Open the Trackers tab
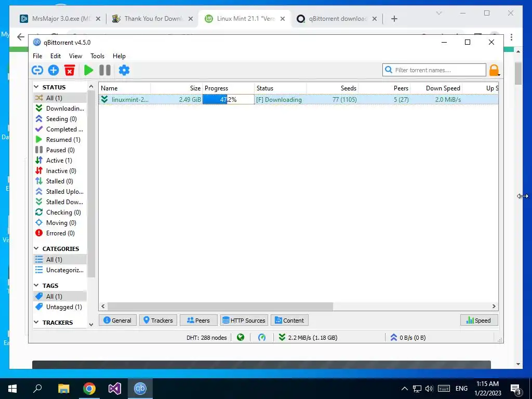The image size is (532, 399). tap(158, 320)
